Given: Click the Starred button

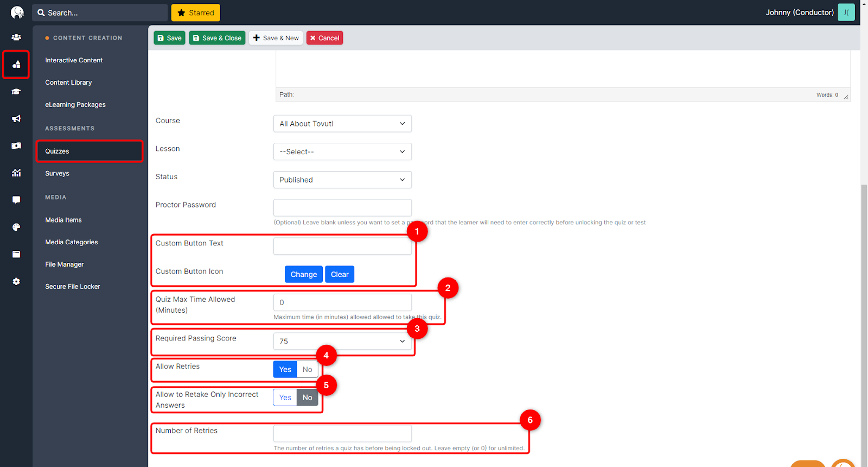Looking at the screenshot, I should coord(196,12).
